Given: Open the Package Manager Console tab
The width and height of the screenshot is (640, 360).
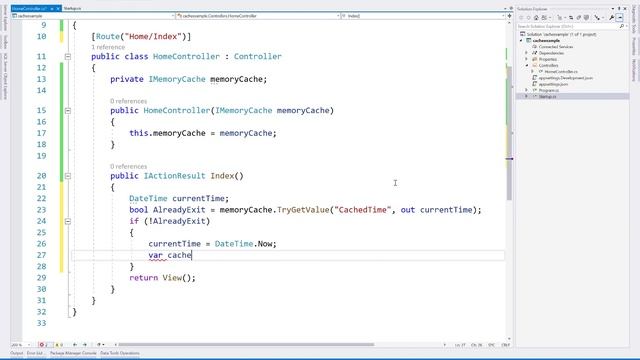Looking at the screenshot, I should click(x=73, y=353).
